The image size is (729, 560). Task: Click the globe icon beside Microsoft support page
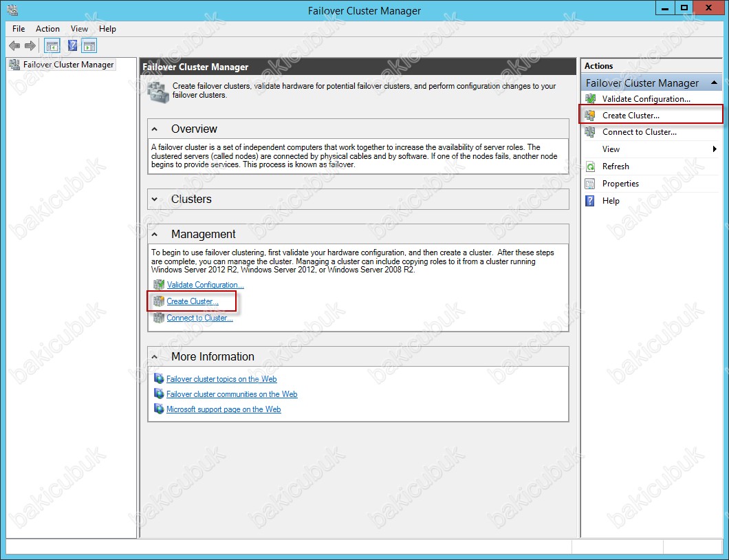tap(159, 409)
